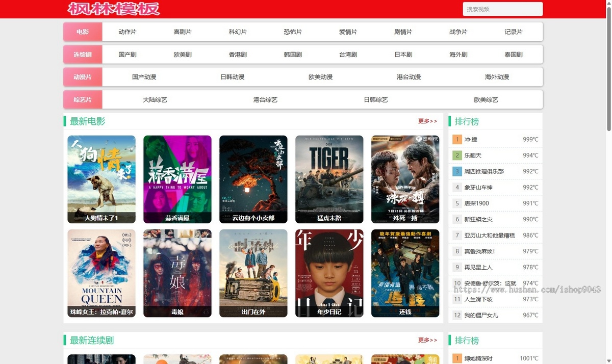
Task: Browse 日韩动漫 animations
Action: 233,77
